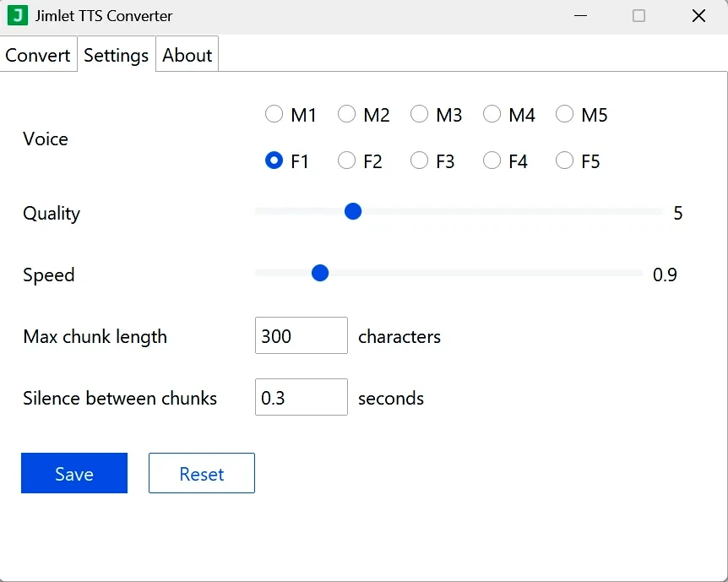Select the F2 voice
728x582 pixels.
pos(346,160)
